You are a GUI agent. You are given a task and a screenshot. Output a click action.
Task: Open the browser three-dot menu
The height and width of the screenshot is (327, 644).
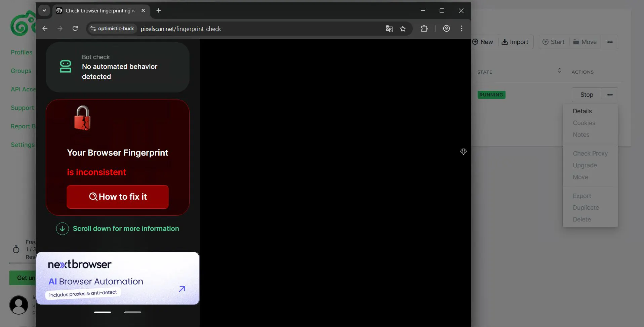461,29
